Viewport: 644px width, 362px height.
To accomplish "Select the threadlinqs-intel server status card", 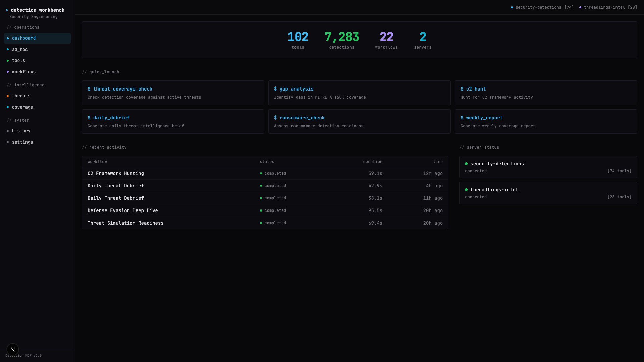I will point(548,193).
